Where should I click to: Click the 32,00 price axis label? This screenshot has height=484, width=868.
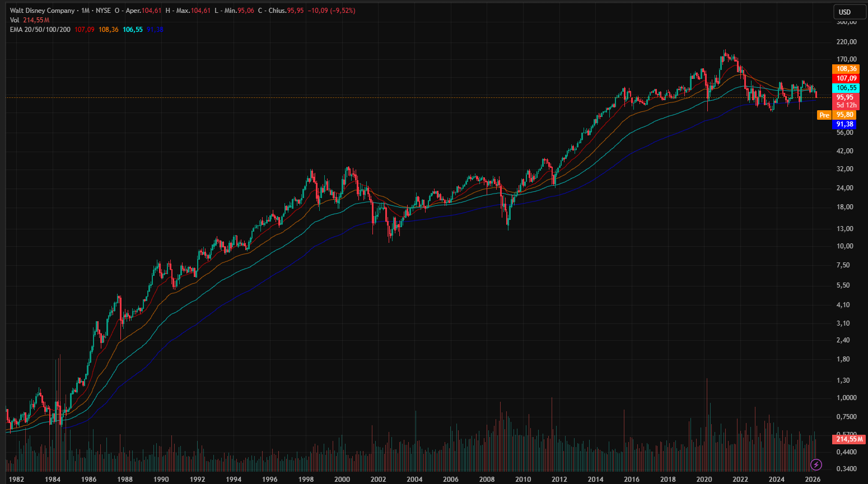(x=845, y=169)
